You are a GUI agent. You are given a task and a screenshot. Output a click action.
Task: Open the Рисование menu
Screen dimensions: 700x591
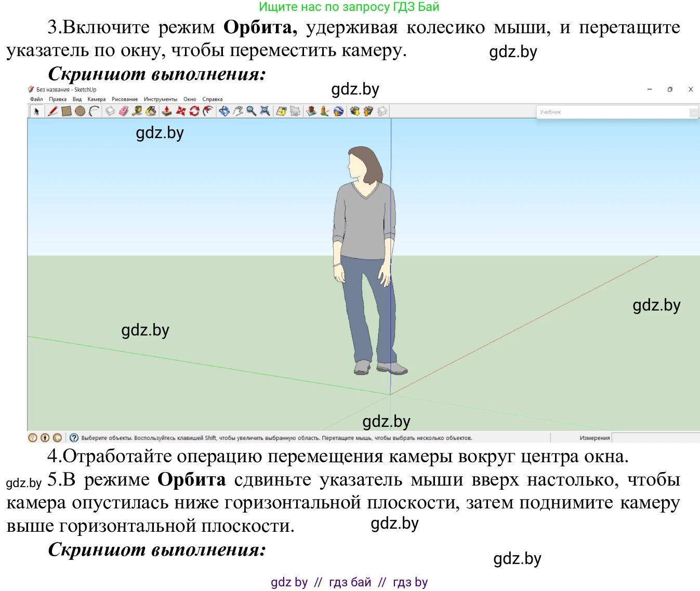pos(125,99)
